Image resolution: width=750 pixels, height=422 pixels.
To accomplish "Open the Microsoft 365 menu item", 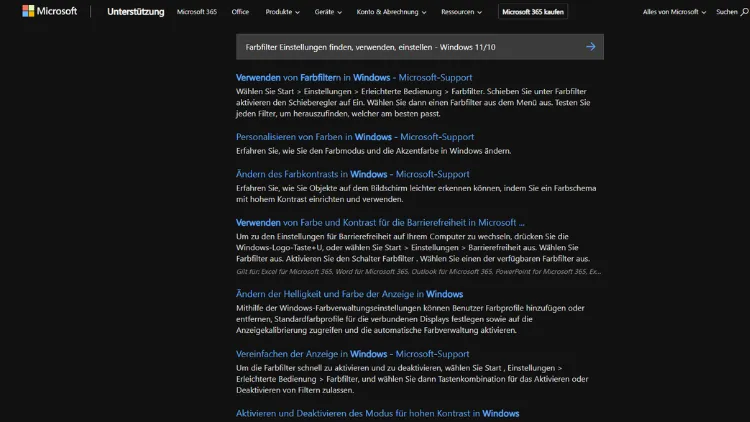I will [197, 11].
